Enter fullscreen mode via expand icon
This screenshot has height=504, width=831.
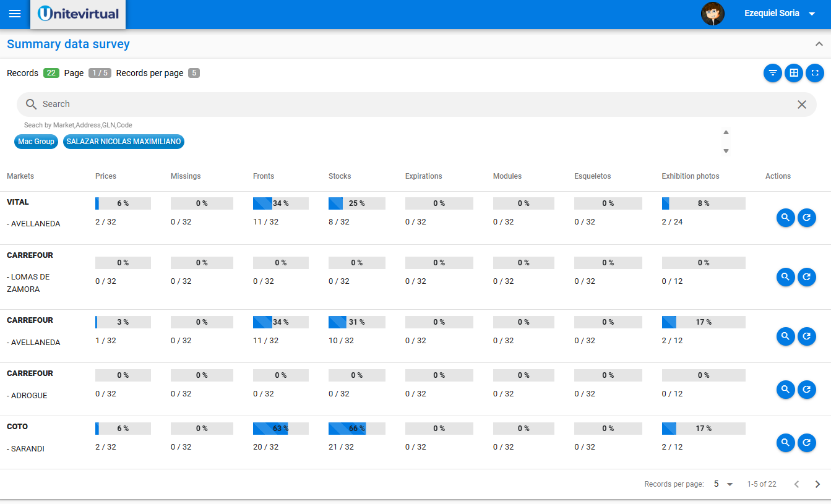tap(815, 73)
